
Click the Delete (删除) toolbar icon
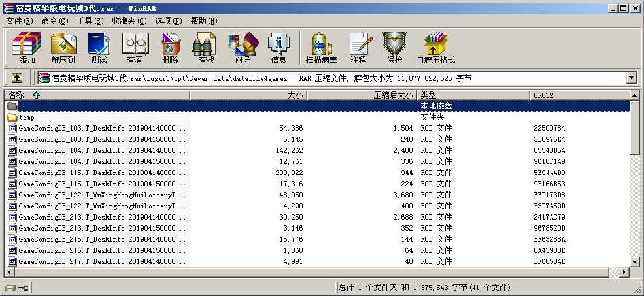pos(171,48)
